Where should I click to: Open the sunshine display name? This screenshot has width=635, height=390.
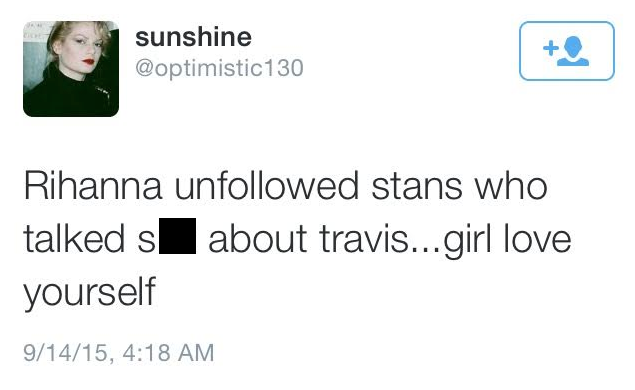coord(193,37)
